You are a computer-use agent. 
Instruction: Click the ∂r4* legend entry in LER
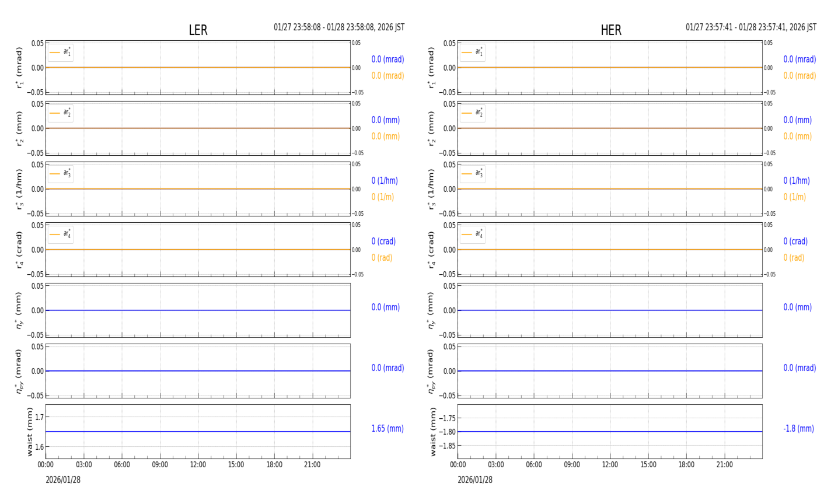click(x=61, y=235)
